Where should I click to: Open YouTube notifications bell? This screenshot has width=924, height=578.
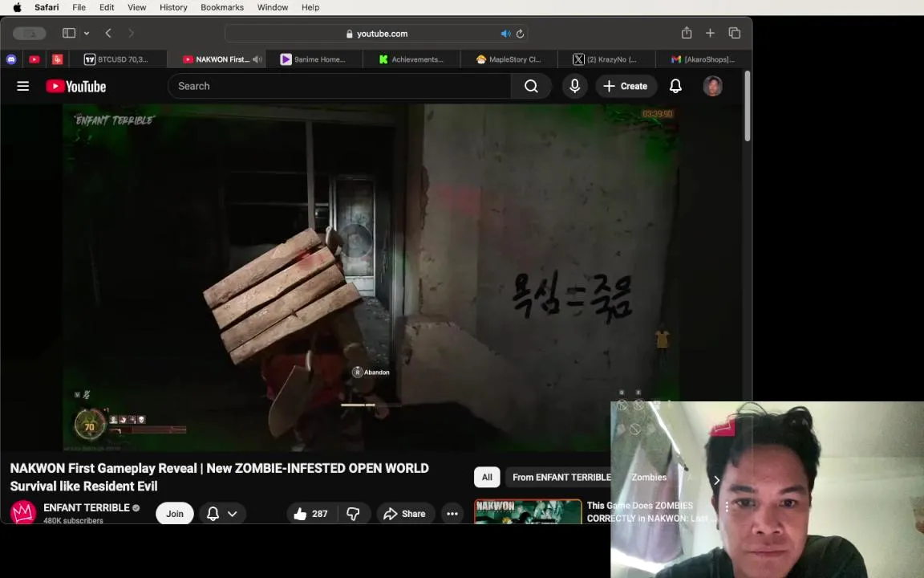coord(675,86)
